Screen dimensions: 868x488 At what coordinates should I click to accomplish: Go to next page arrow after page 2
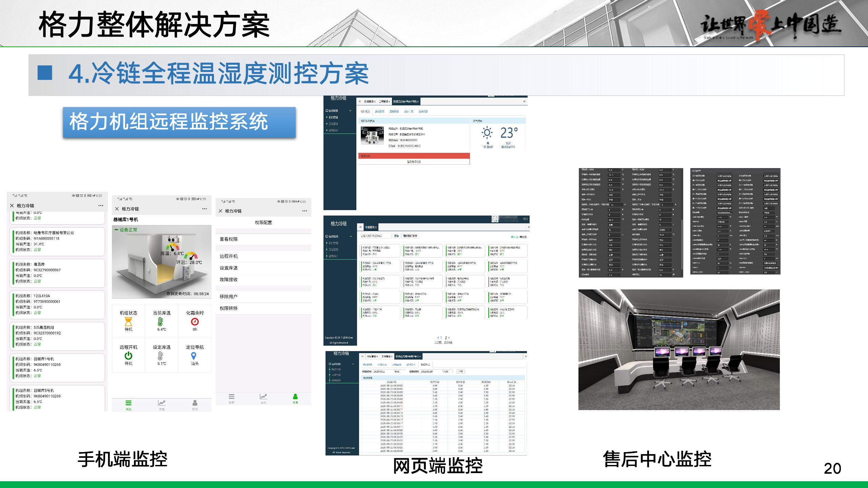(449, 338)
